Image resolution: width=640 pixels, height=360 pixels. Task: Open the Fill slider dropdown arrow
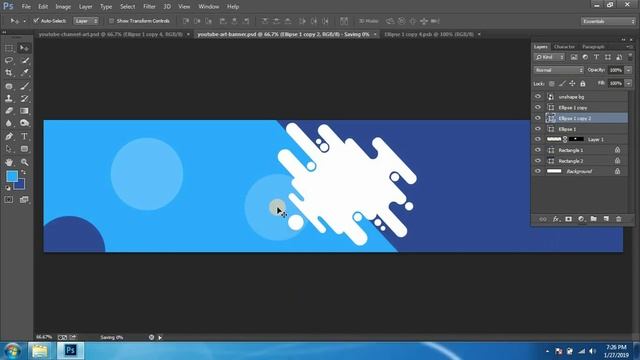click(x=629, y=83)
